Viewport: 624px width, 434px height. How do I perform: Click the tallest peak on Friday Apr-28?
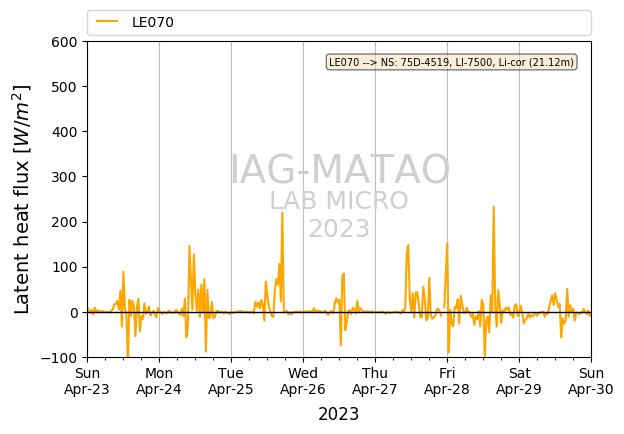click(x=493, y=207)
